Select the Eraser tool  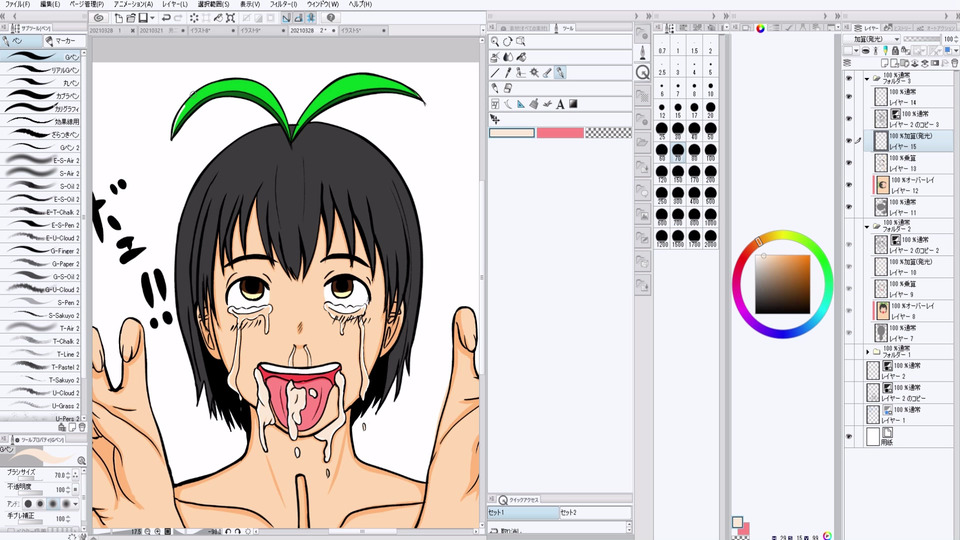(x=508, y=89)
